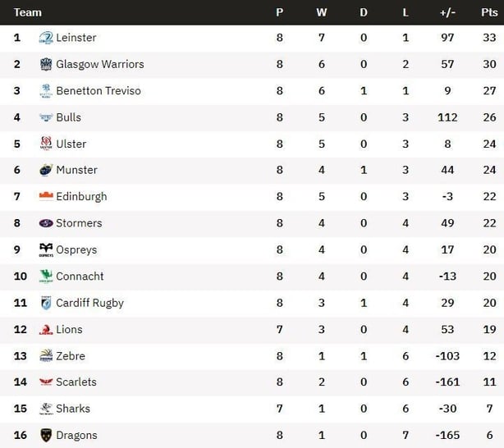
Task: Click the Cardiff Rugby crest icon
Action: tap(46, 303)
